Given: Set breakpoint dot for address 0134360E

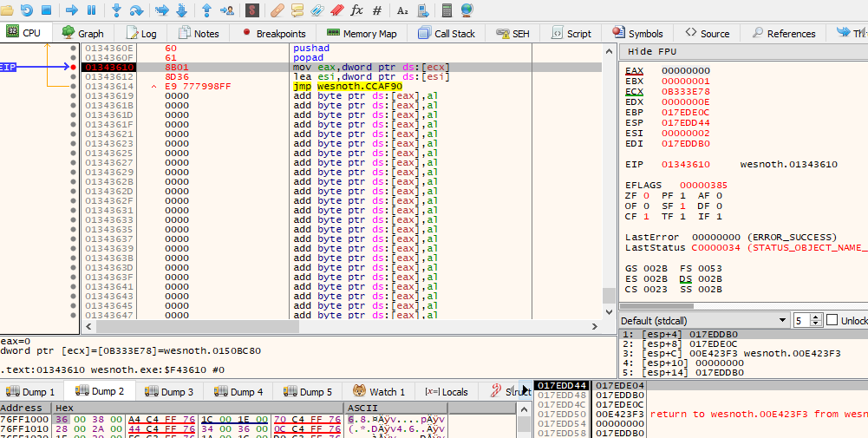Looking at the screenshot, I should click(73, 49).
